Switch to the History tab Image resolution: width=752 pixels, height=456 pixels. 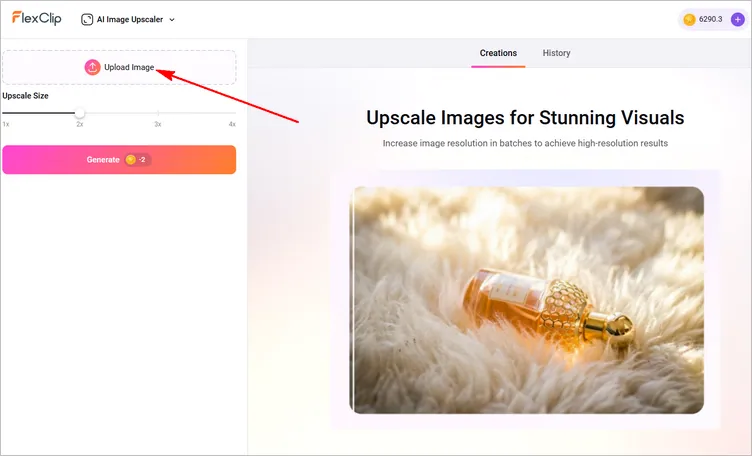(556, 53)
